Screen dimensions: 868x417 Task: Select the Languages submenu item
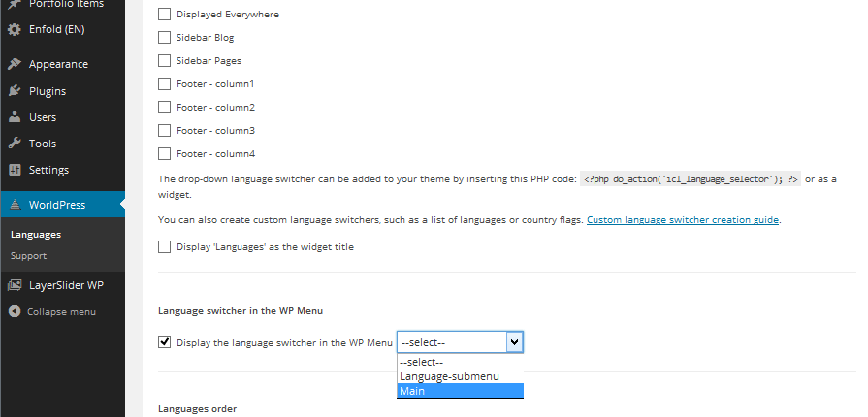pos(36,235)
